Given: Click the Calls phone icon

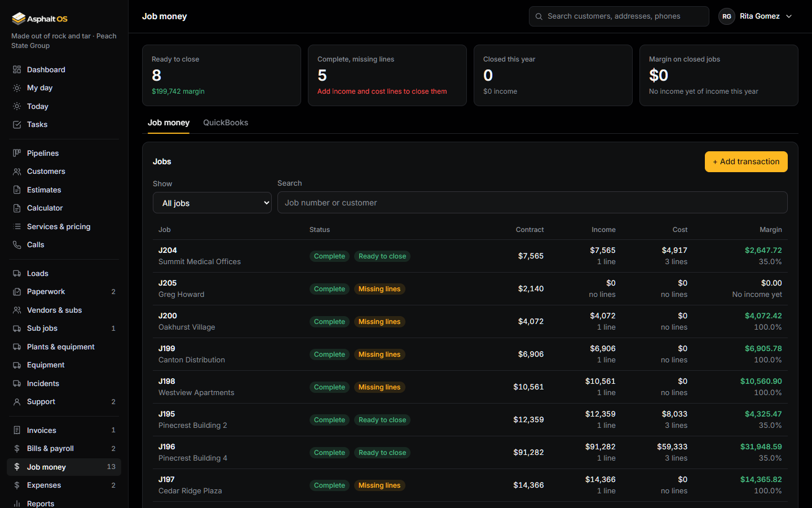Looking at the screenshot, I should coord(17,244).
